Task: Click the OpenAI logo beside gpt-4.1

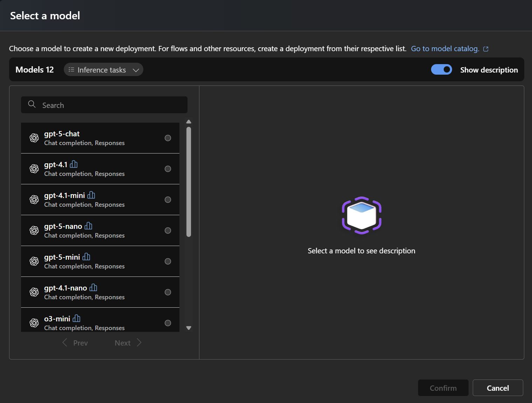Action: tap(34, 169)
